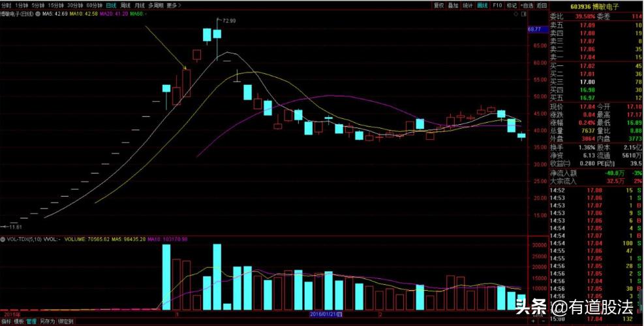This screenshot has width=644, height=326.
Task: Click the diamond icon at chart top-right
Action: coord(516,14)
